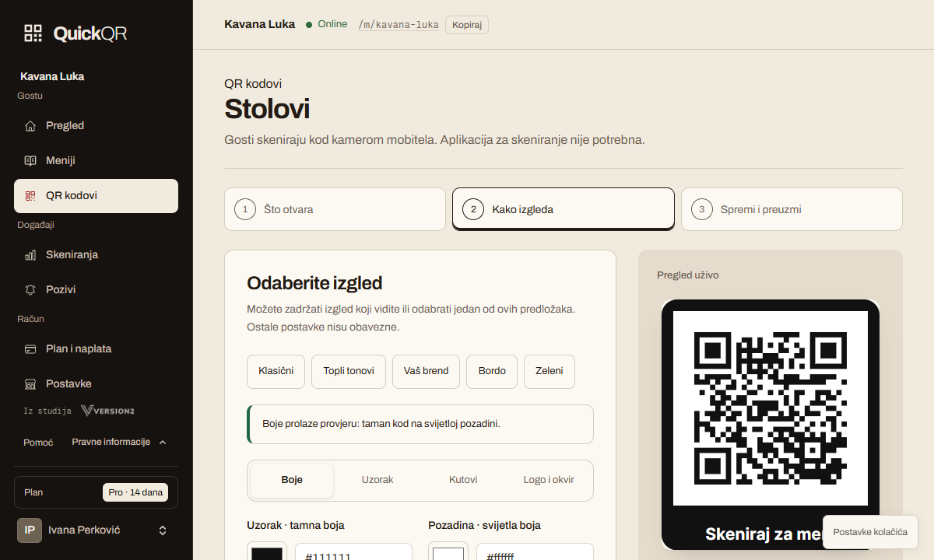Go to step 1 Što otvara
Image resolution: width=934 pixels, height=560 pixels.
(x=335, y=209)
